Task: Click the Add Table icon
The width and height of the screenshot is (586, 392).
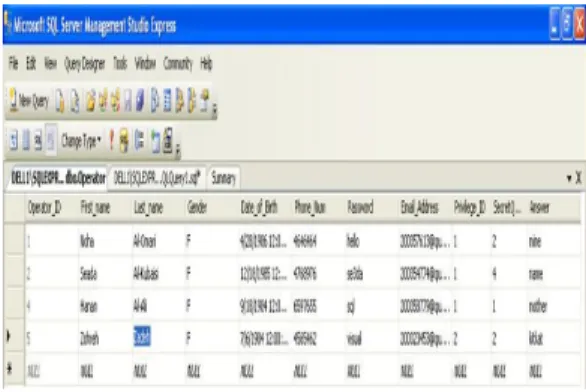Action: click(x=155, y=141)
